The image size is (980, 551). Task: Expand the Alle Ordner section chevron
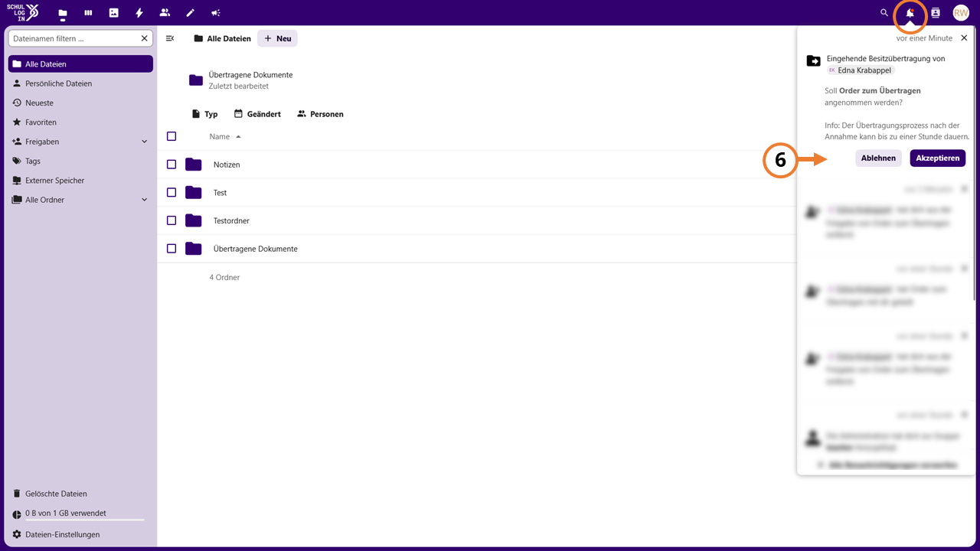(x=145, y=200)
